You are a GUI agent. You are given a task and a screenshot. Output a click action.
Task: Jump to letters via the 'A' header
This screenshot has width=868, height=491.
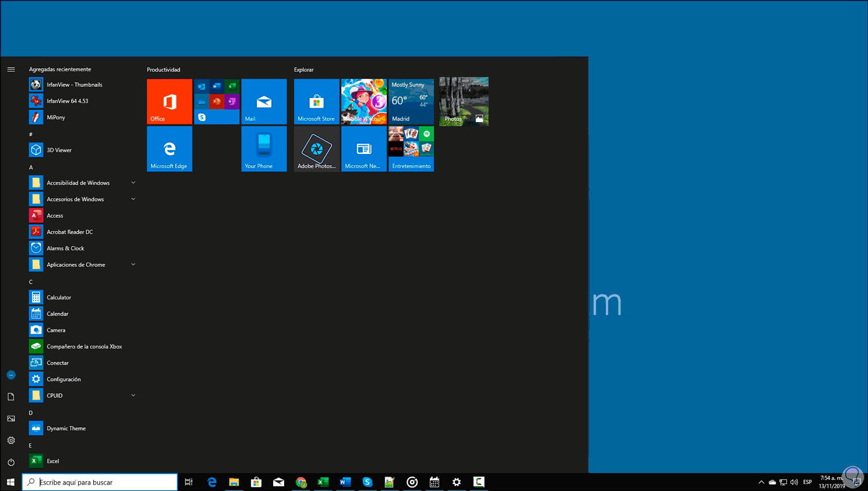[31, 167]
